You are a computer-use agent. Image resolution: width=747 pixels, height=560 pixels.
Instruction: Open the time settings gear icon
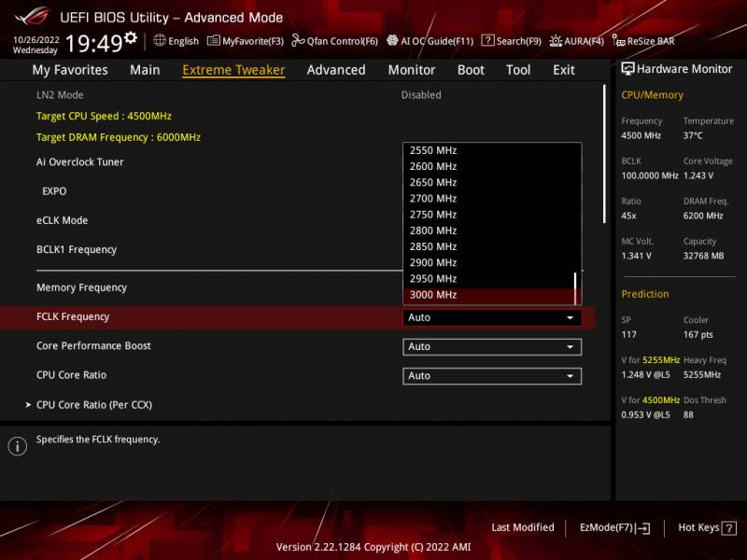click(x=131, y=37)
